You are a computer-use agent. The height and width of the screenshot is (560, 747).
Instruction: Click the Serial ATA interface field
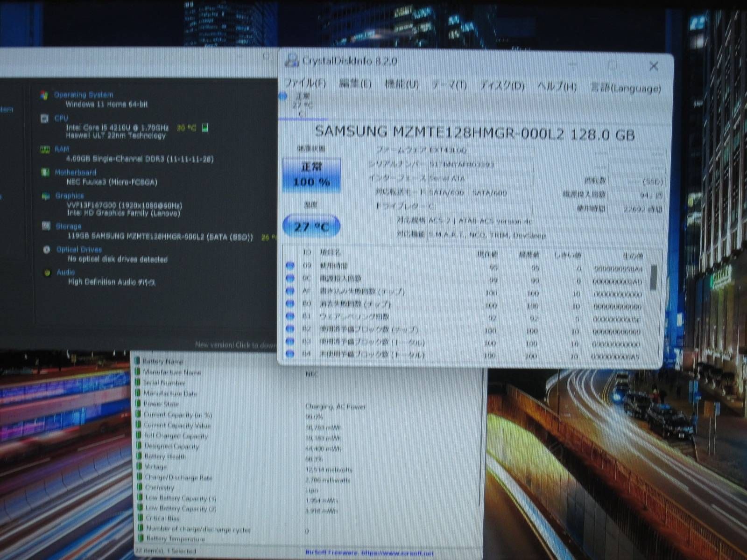click(x=480, y=178)
